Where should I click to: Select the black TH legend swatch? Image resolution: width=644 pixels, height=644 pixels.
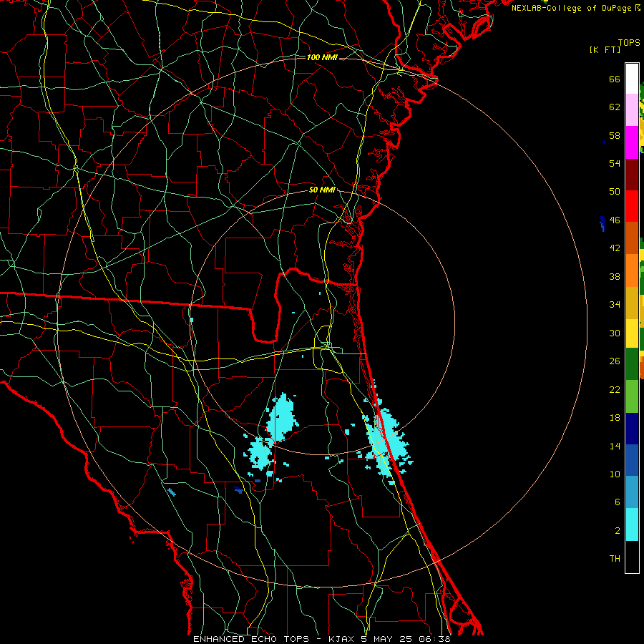(x=632, y=557)
